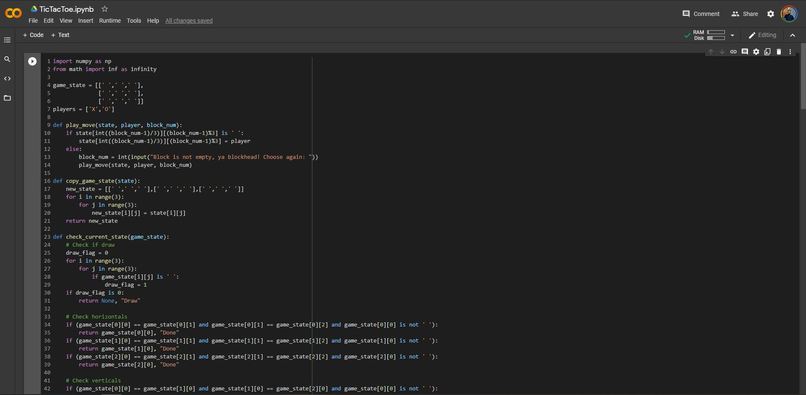
Task: Collapse the header with the up chevron
Action: pos(792,35)
